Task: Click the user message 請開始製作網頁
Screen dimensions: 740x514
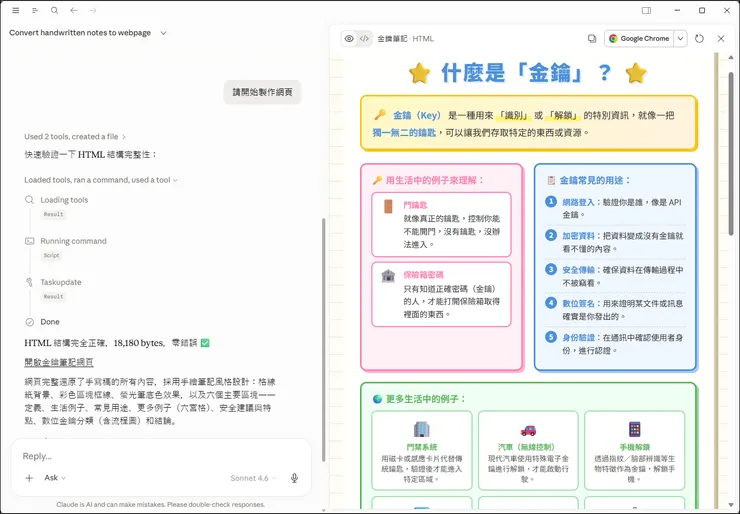Action: coord(262,92)
